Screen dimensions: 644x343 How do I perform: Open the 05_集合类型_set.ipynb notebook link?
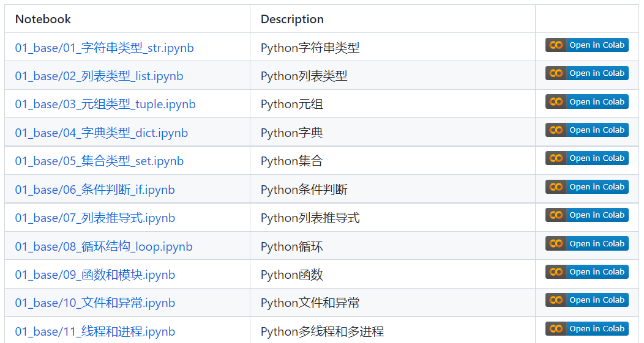point(99,161)
